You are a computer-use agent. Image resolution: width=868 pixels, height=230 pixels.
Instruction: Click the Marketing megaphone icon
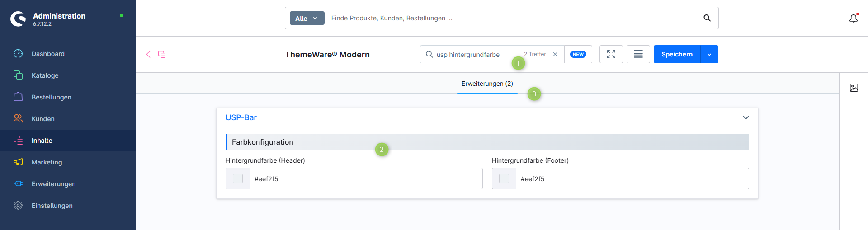click(x=18, y=162)
